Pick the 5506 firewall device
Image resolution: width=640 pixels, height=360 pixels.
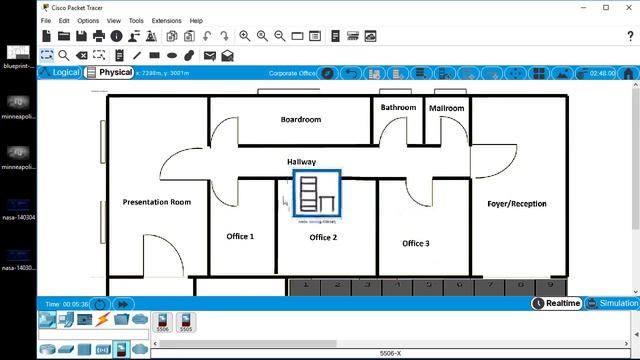[162, 322]
